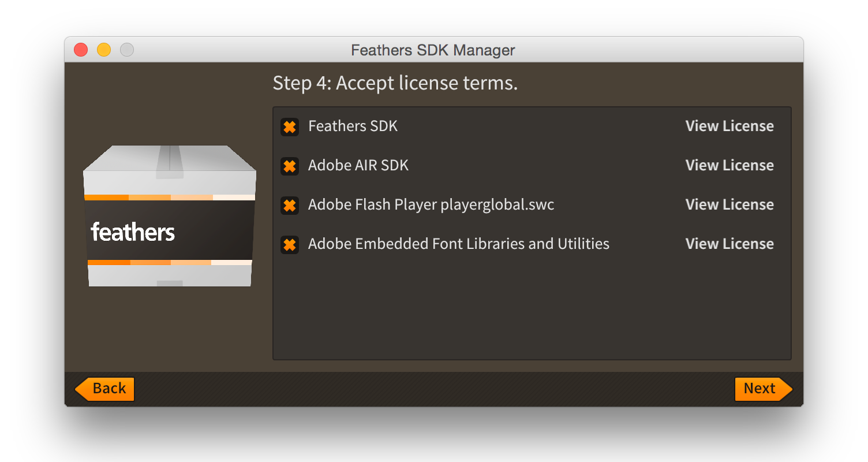Click "Adobe Flash Player playerglobal.swc" text

pyautogui.click(x=431, y=205)
